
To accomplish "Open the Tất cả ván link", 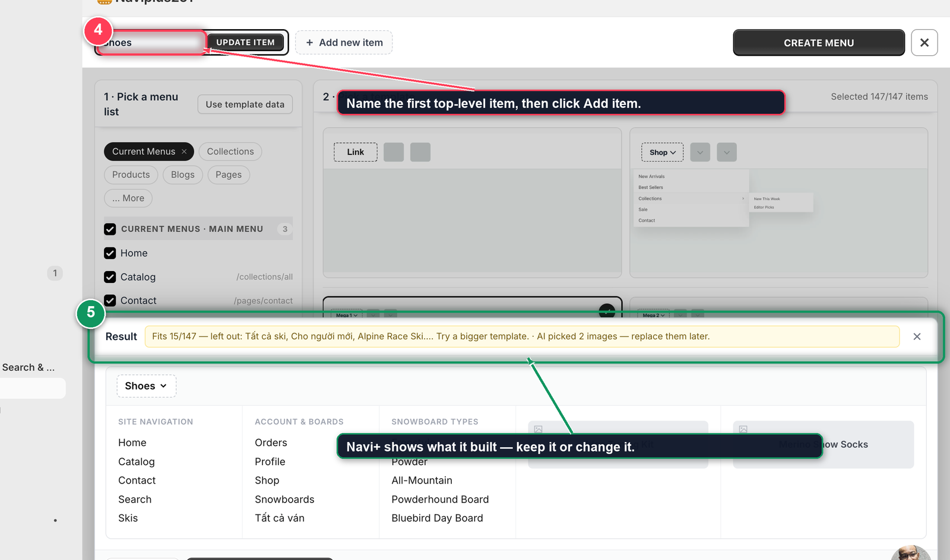I will tap(280, 518).
